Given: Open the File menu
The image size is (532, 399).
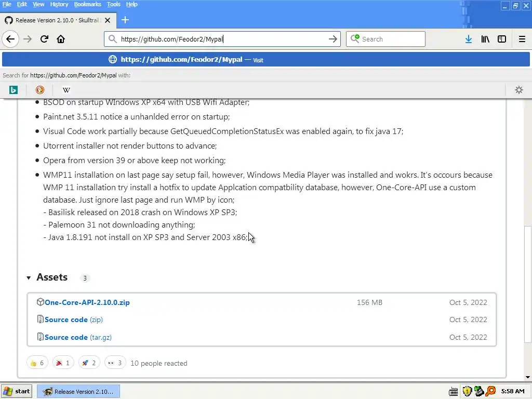Looking at the screenshot, I should pyautogui.click(x=7, y=4).
